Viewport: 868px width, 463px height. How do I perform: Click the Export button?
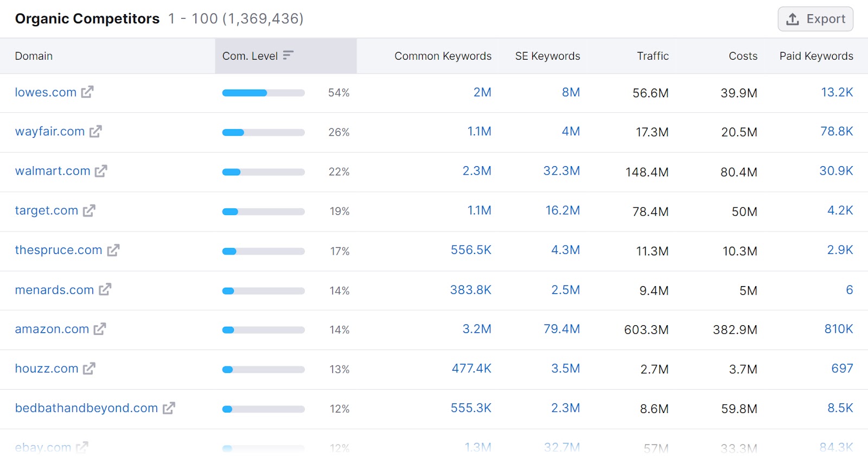[x=815, y=19]
